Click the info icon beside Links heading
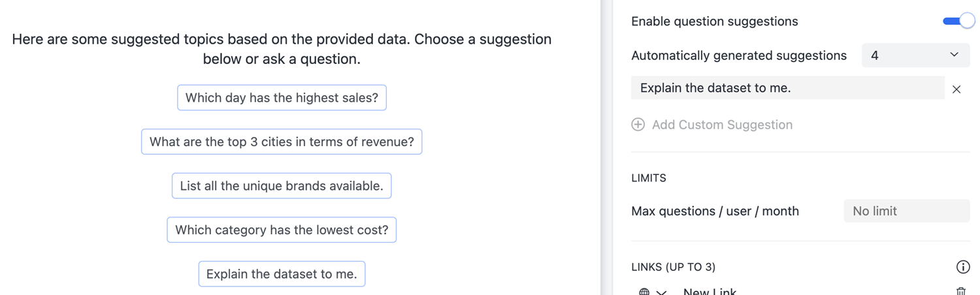 coord(963,266)
